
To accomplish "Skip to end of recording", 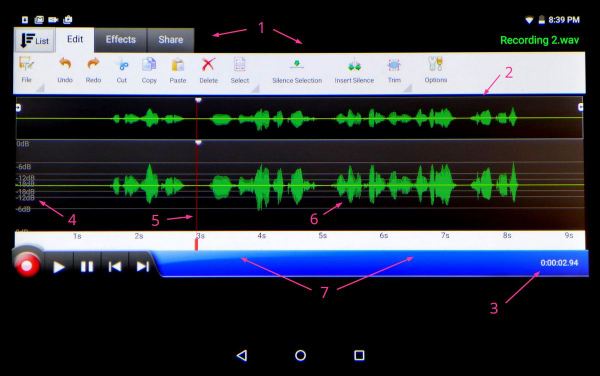I will [x=143, y=266].
